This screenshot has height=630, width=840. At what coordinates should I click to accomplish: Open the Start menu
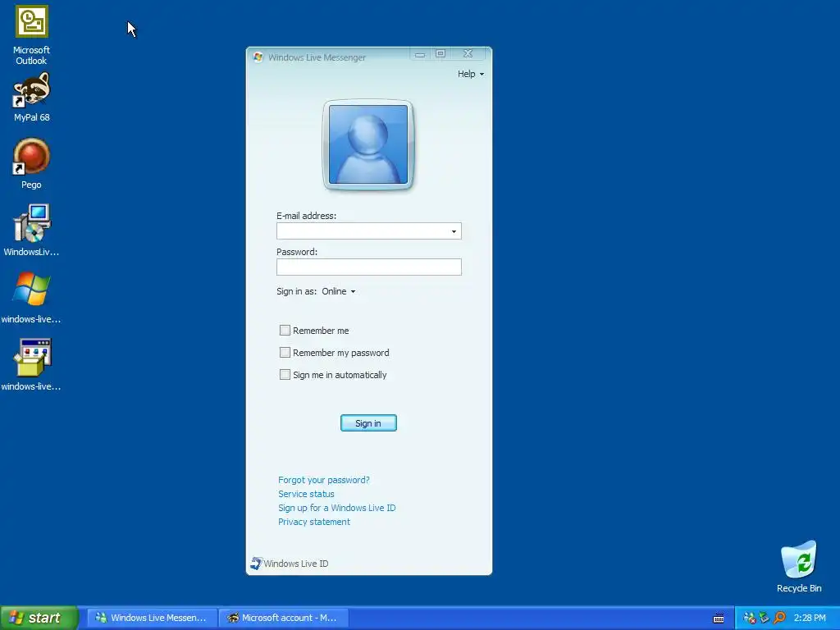(39, 618)
